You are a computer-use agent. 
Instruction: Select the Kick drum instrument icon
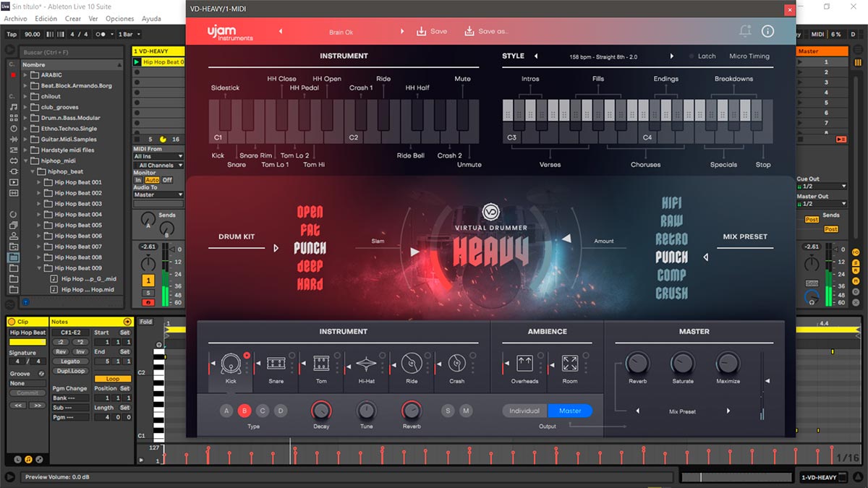[x=231, y=364]
